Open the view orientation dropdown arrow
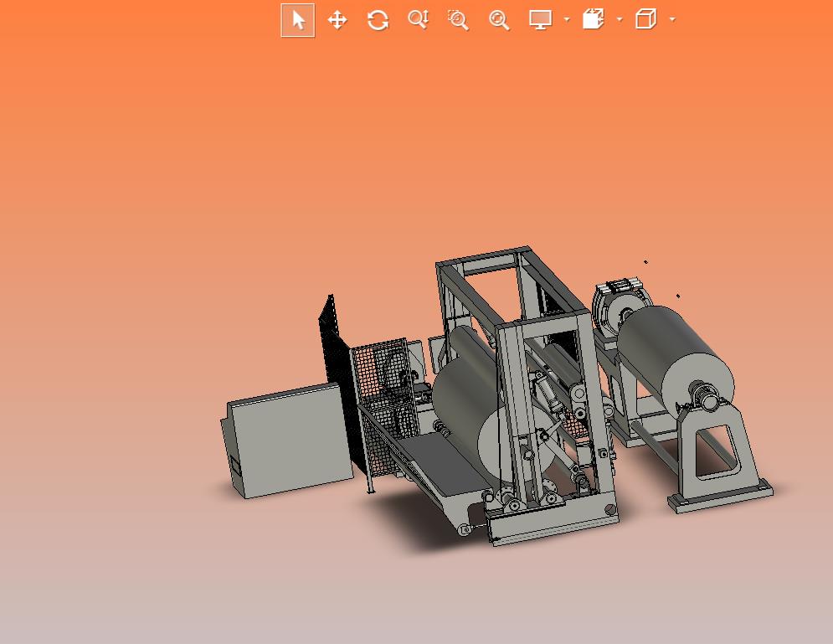 (x=672, y=19)
